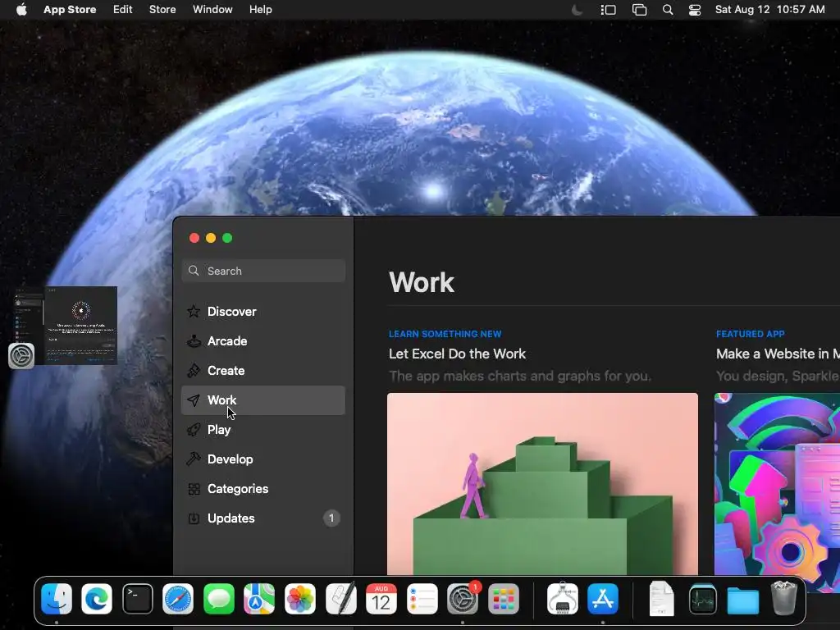
Task: Open the Help menu
Action: tap(260, 10)
